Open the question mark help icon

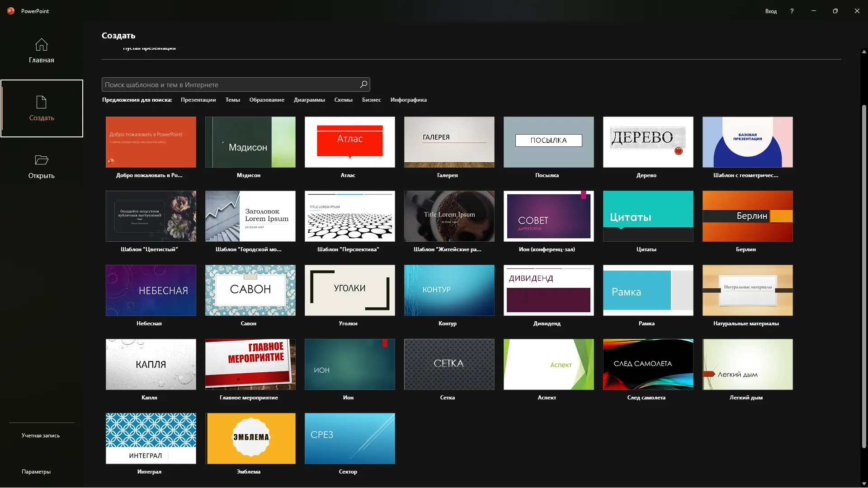coord(792,11)
